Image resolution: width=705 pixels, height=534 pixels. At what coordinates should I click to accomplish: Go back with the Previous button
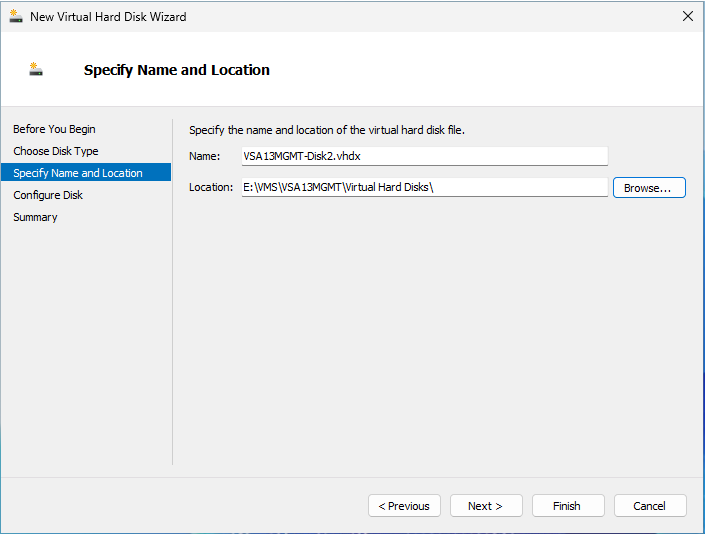pos(404,506)
